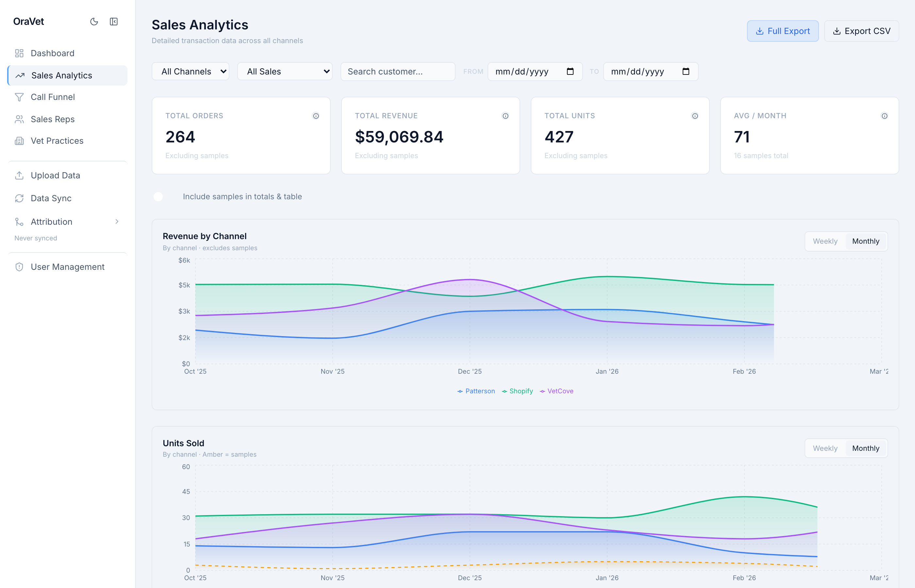Screen dimensions: 915x588
Task: Click the Vet Practices building icon
Action: pos(19,141)
